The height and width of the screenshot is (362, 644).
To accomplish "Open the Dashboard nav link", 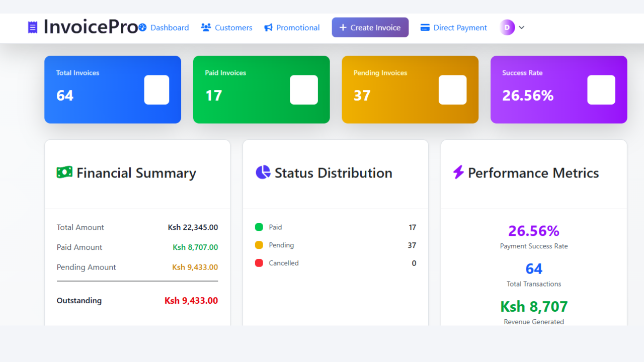I will pyautogui.click(x=164, y=28).
